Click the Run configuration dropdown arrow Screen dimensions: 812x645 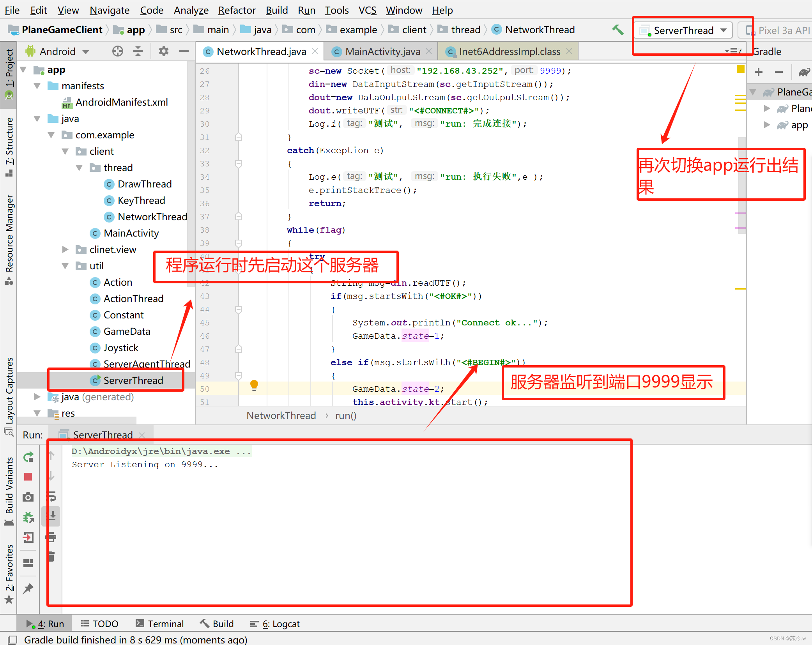(725, 31)
